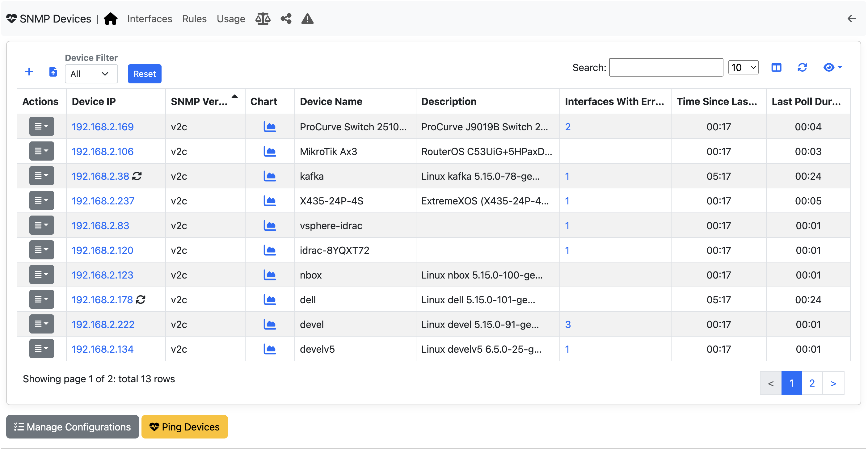Toggle the Device Filter dropdown to All
This screenshot has width=868, height=449.
tap(91, 73)
